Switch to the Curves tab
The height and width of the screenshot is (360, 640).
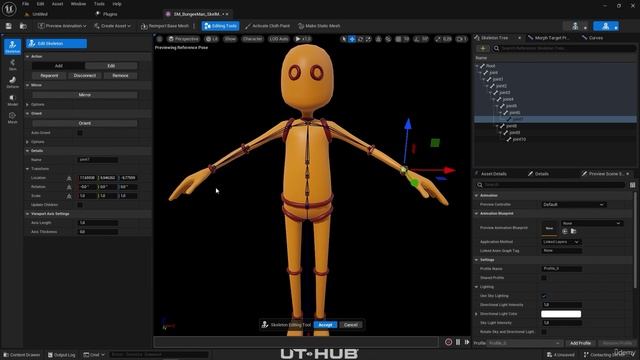pos(592,38)
